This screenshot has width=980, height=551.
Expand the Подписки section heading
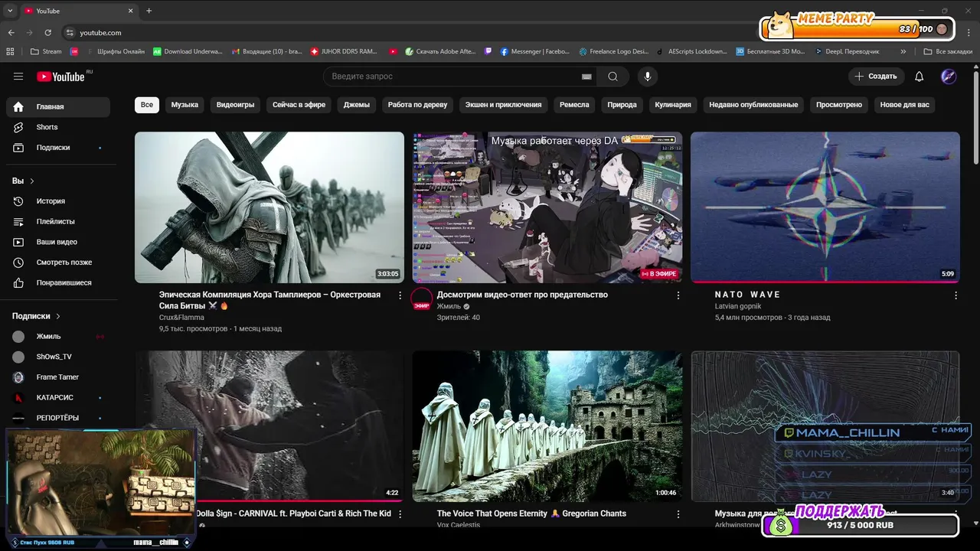36,316
